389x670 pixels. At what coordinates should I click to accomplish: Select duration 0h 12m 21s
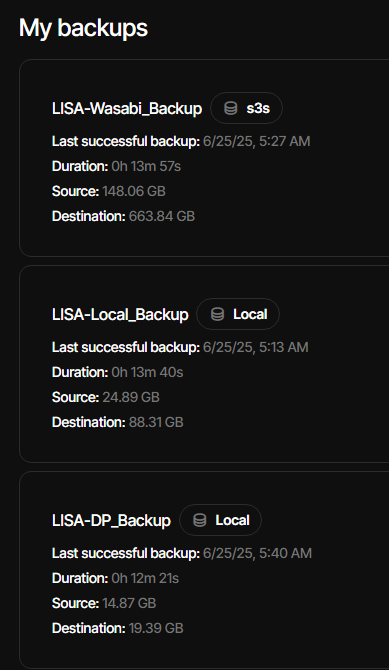145,578
